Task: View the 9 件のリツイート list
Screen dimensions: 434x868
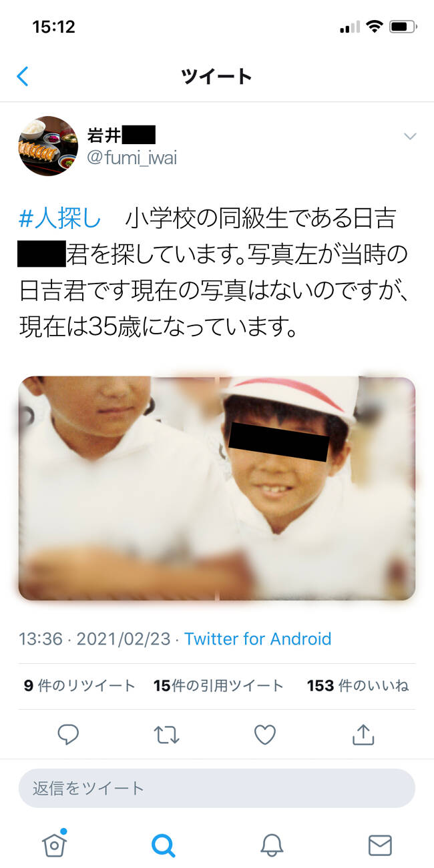Action: pos(79,685)
